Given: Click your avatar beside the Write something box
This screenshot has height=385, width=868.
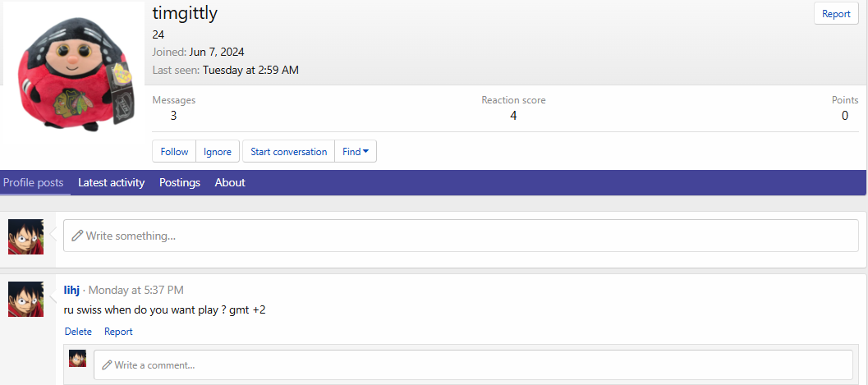Looking at the screenshot, I should click(25, 236).
